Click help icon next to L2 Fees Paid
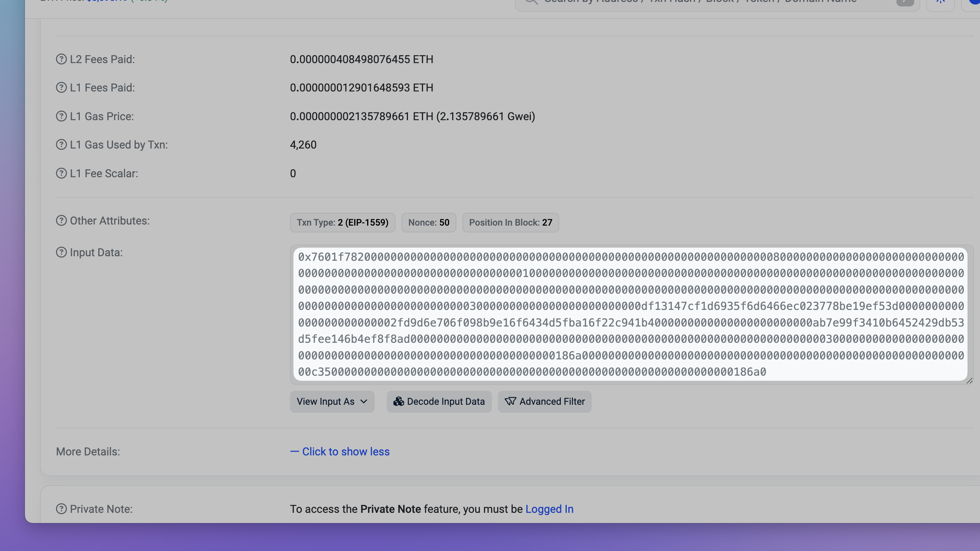980x551 pixels. pos(61,59)
